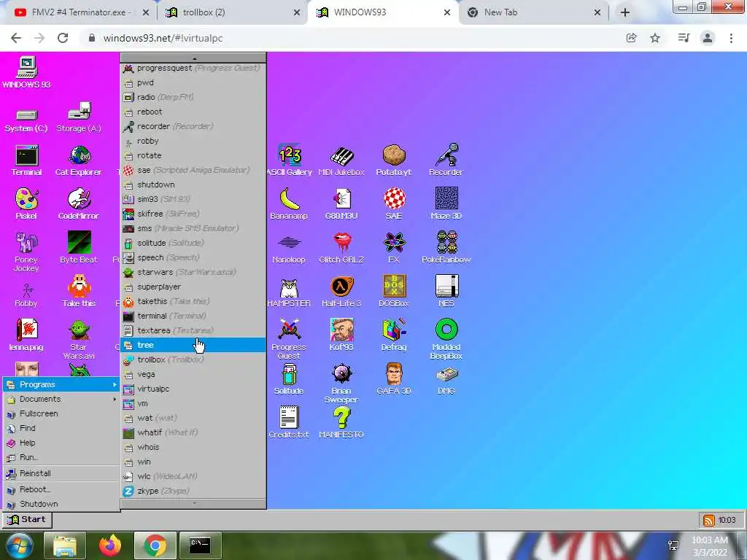This screenshot has height=560, width=747.
Task: Open Credits.txt file icon
Action: 289,422
